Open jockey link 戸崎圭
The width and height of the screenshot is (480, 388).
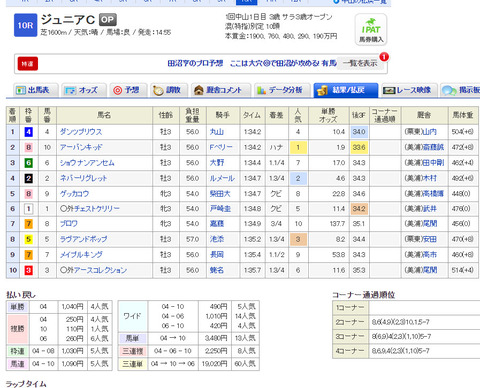coord(220,209)
